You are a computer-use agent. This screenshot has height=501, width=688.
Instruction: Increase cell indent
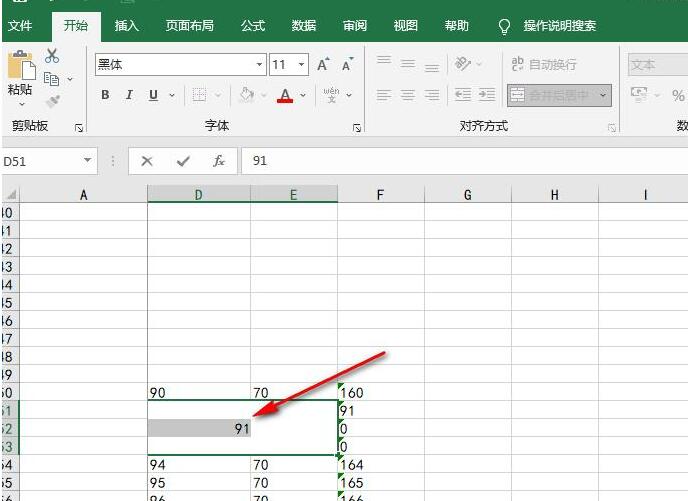pyautogui.click(x=487, y=94)
